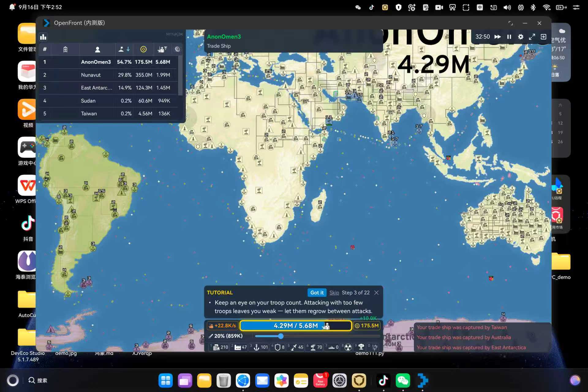Screen dimensions: 588x392
Task: Select the MIRV multi-warhead tool
Action: (374, 347)
